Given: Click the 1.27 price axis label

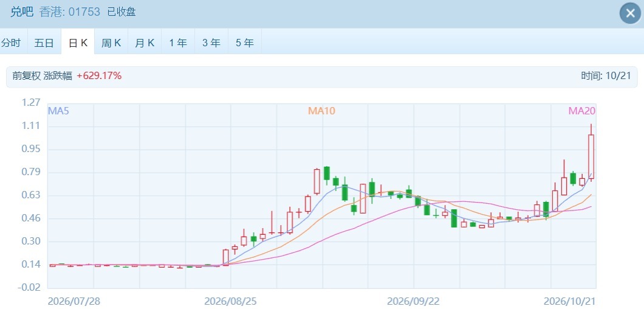Looking at the screenshot, I should [31, 102].
